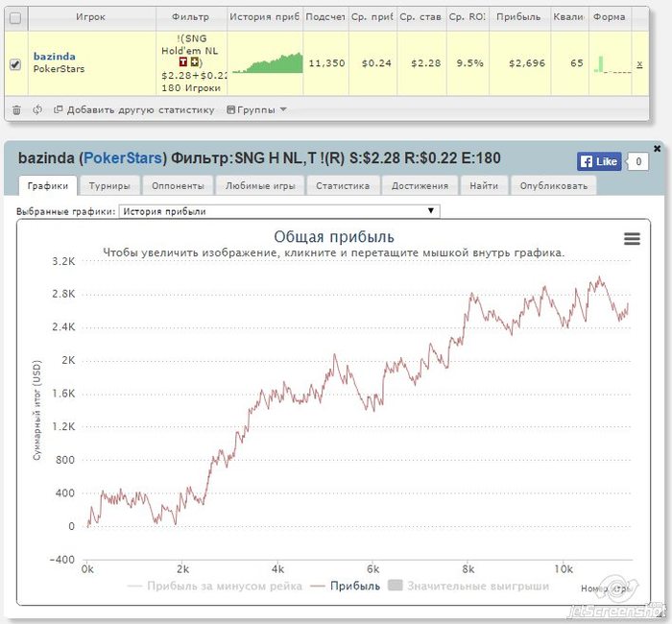Sort by История прибыли column header
Viewport: 672px width, 624px height.
pos(264,17)
